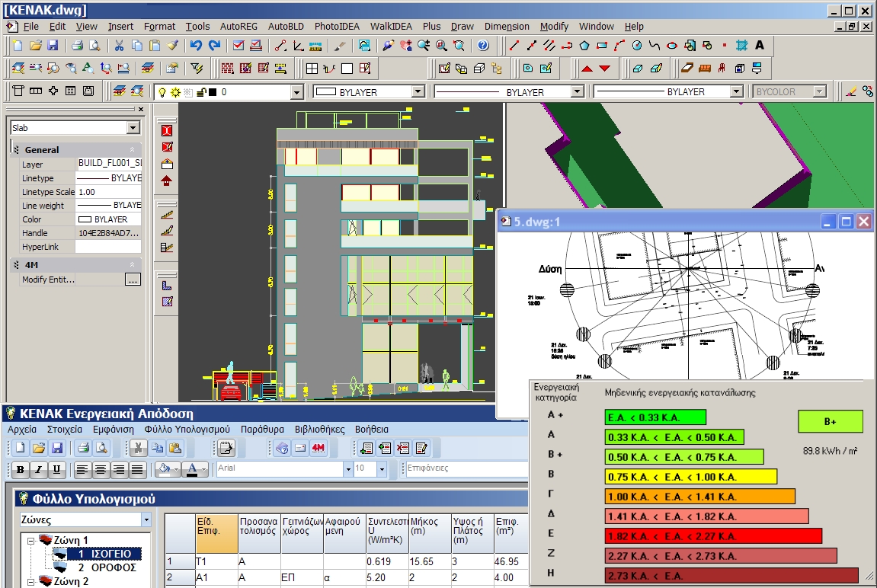Open the Βιβλιοθήκες menu
Image resolution: width=877 pixels, height=588 pixels.
(319, 429)
